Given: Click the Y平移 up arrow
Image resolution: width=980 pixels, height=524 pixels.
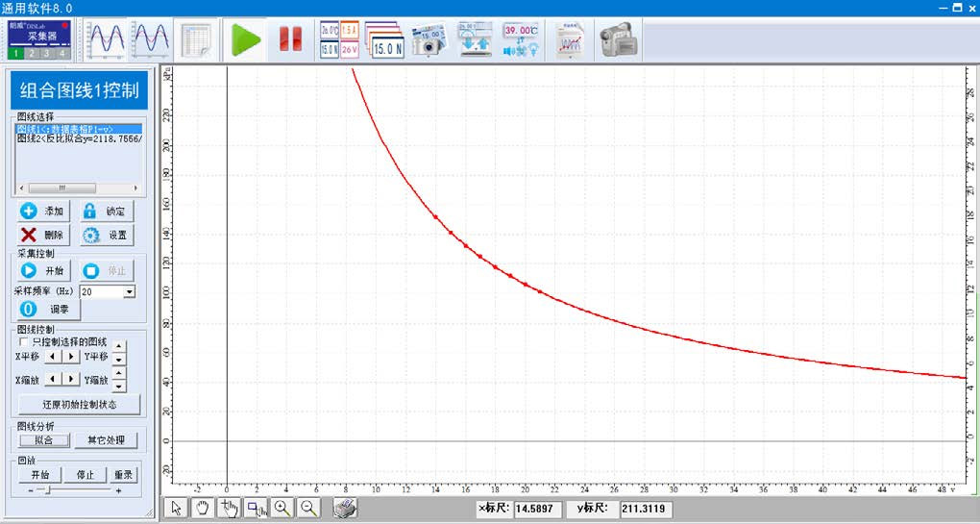Looking at the screenshot, I should point(119,347).
